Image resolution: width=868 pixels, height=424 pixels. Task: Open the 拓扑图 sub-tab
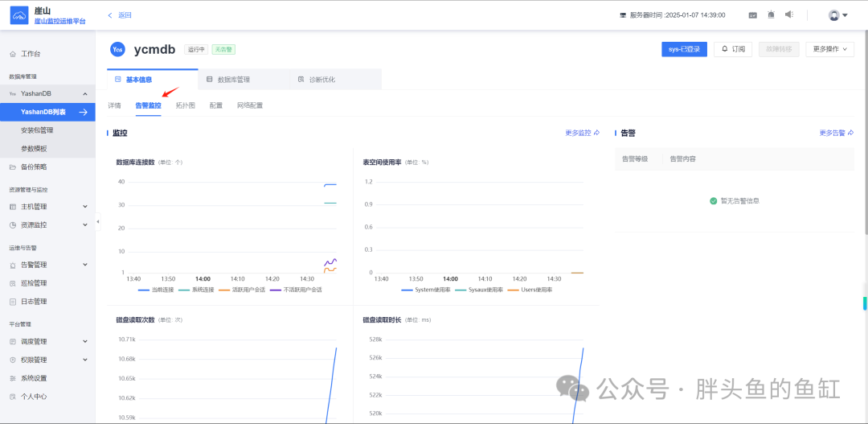pos(186,105)
